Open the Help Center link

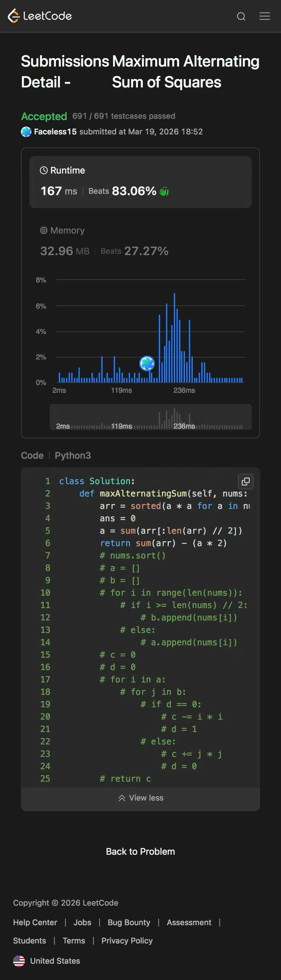35,922
